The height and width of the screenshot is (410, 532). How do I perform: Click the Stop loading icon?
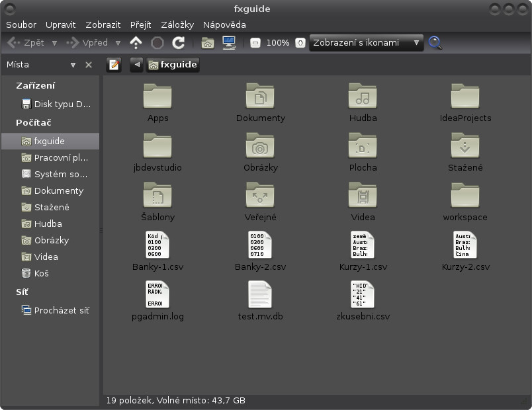tap(157, 43)
